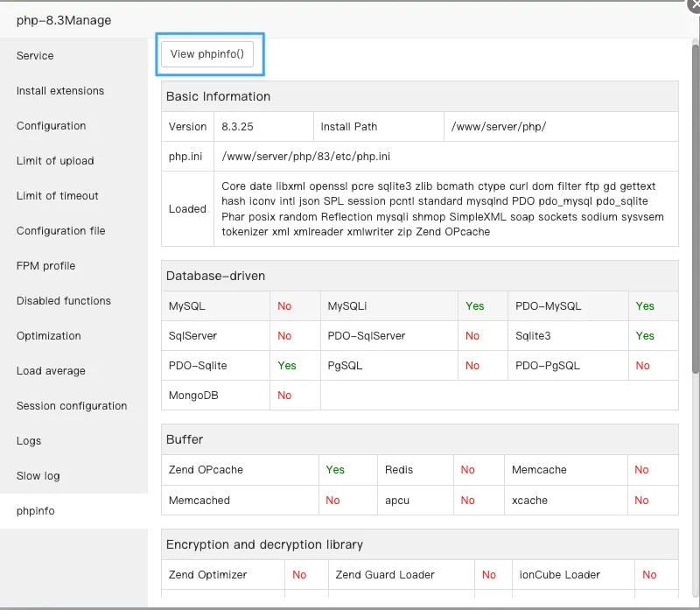The image size is (700, 610).
Task: Open Limit of timeout settings
Action: (x=58, y=196)
